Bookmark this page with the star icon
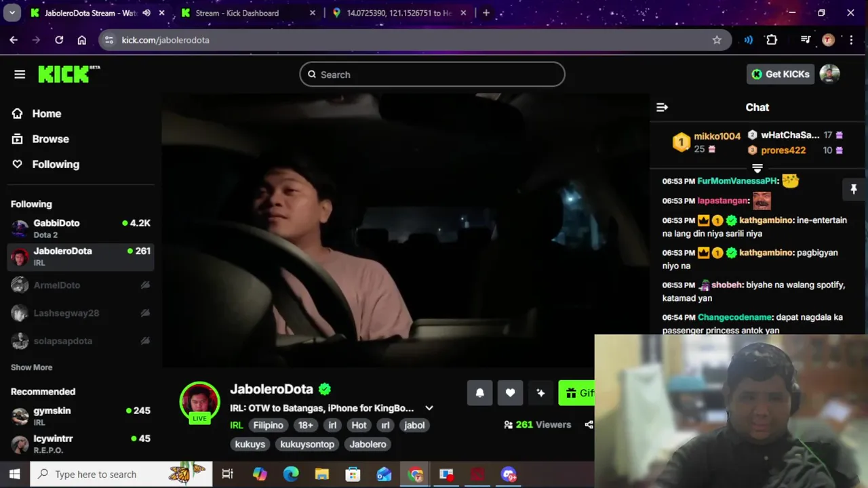Screen dimensions: 868x488 click(x=717, y=40)
